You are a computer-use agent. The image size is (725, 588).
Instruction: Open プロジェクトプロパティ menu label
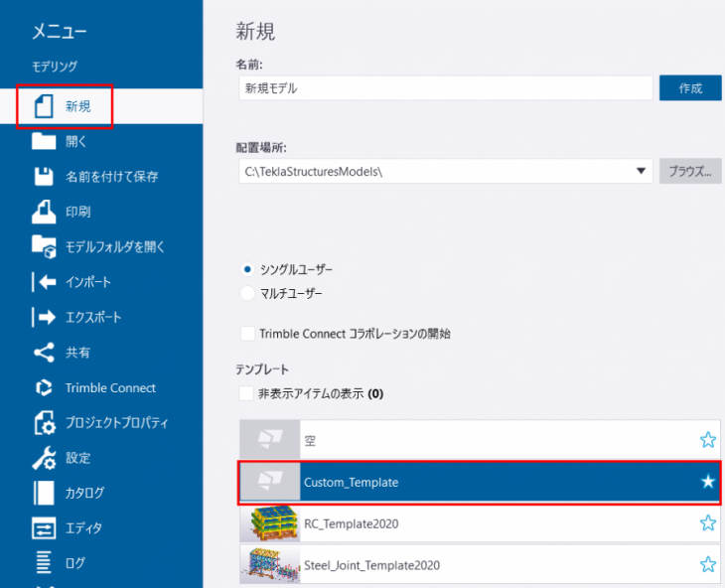pyautogui.click(x=116, y=422)
